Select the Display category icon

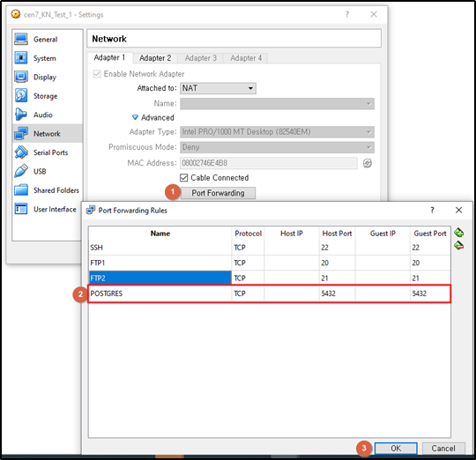pyautogui.click(x=21, y=77)
